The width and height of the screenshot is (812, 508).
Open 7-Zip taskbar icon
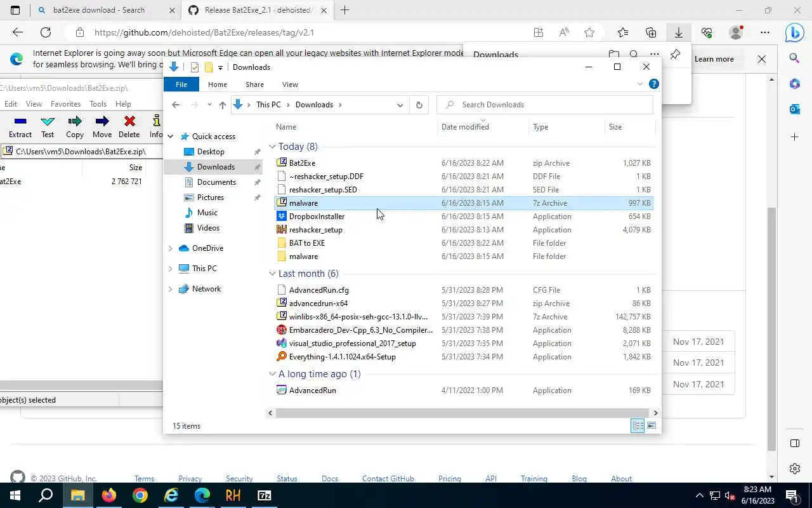(x=265, y=495)
